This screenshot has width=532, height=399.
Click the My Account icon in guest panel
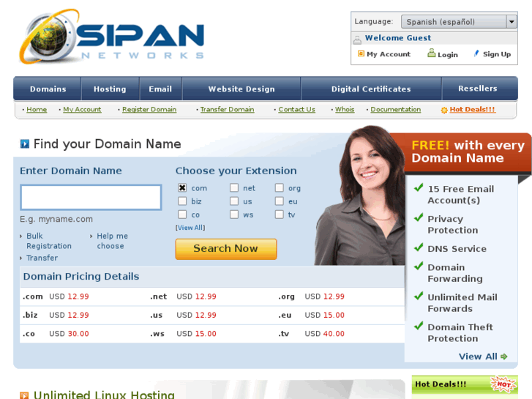point(361,53)
